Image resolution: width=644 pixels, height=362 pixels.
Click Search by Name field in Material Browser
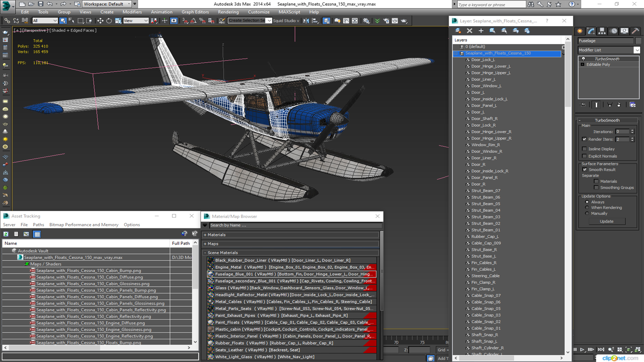pyautogui.click(x=296, y=225)
